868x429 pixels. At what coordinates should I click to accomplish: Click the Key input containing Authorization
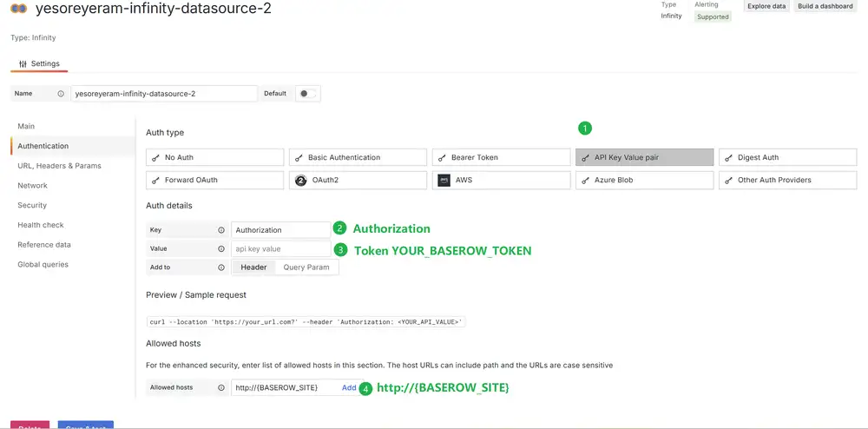[280, 230]
